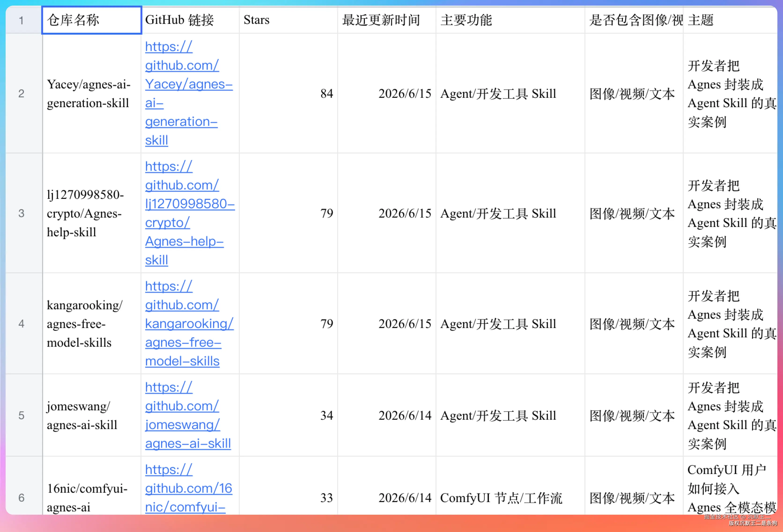This screenshot has height=532, width=783.
Task: Click "图像/视频/文本" in the lj1270998580 row
Action: pyautogui.click(x=632, y=213)
